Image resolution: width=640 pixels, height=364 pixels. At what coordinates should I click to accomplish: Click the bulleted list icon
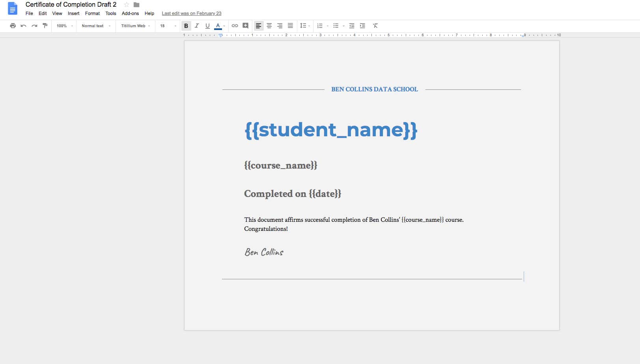pos(336,26)
